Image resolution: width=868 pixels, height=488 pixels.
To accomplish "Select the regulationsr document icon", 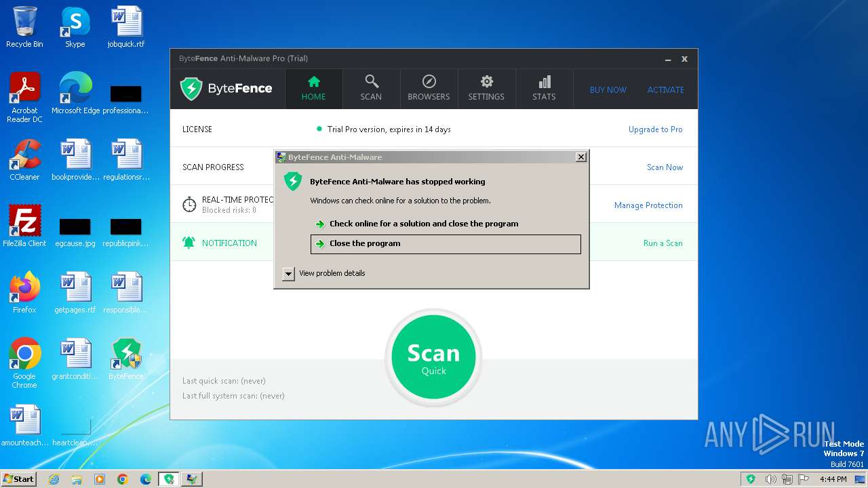I will pos(126,160).
